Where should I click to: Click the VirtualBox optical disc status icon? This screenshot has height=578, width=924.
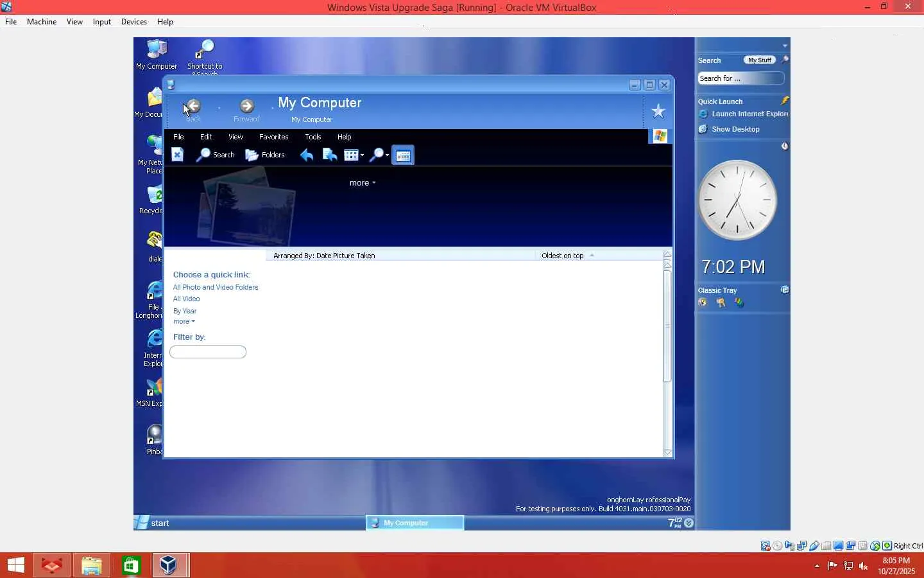(778, 546)
